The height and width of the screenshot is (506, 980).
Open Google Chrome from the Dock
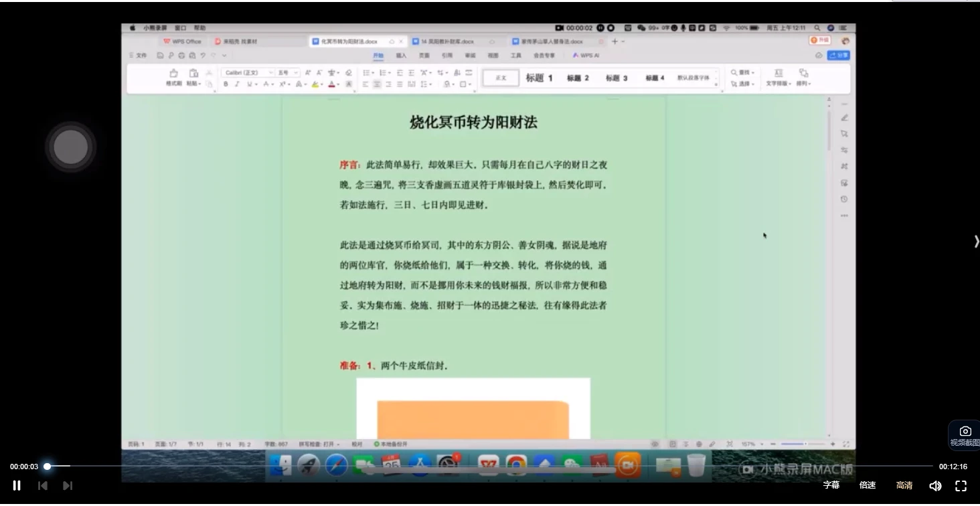516,465
